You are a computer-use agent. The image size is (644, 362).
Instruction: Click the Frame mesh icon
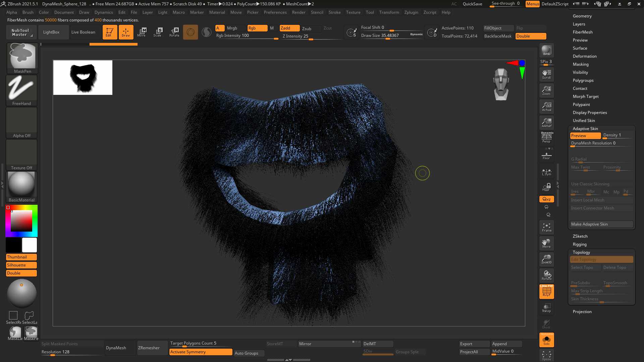coord(546,227)
